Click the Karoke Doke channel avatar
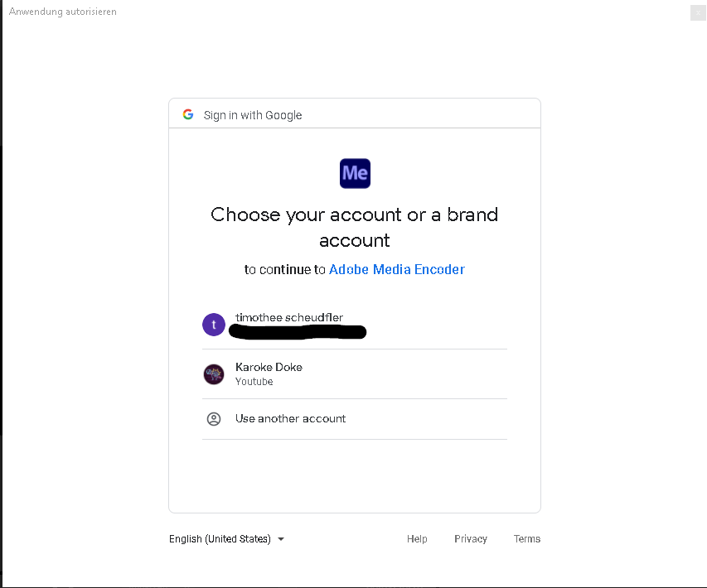Viewport: 707px width, 588px height. 214,374
